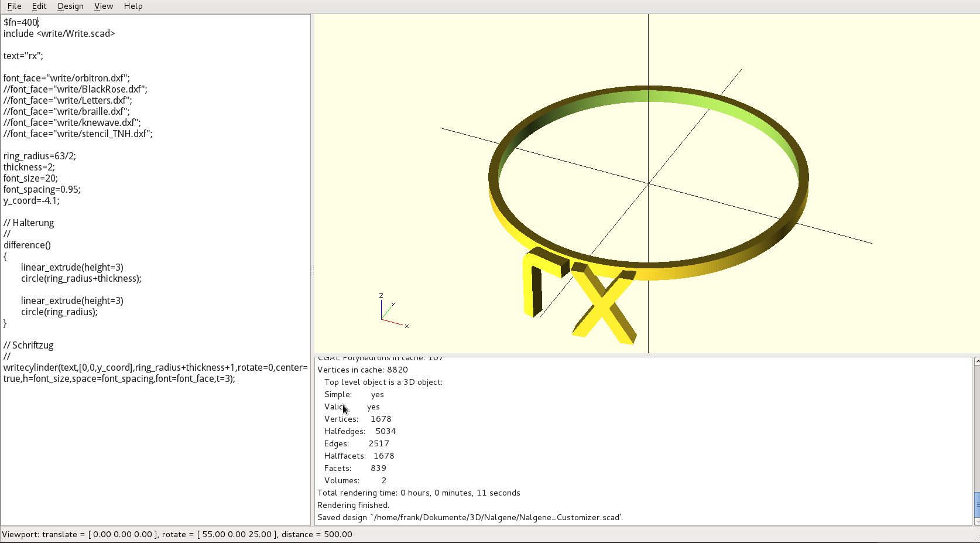Click the circle(ring_radius+thickness); line

click(81, 278)
